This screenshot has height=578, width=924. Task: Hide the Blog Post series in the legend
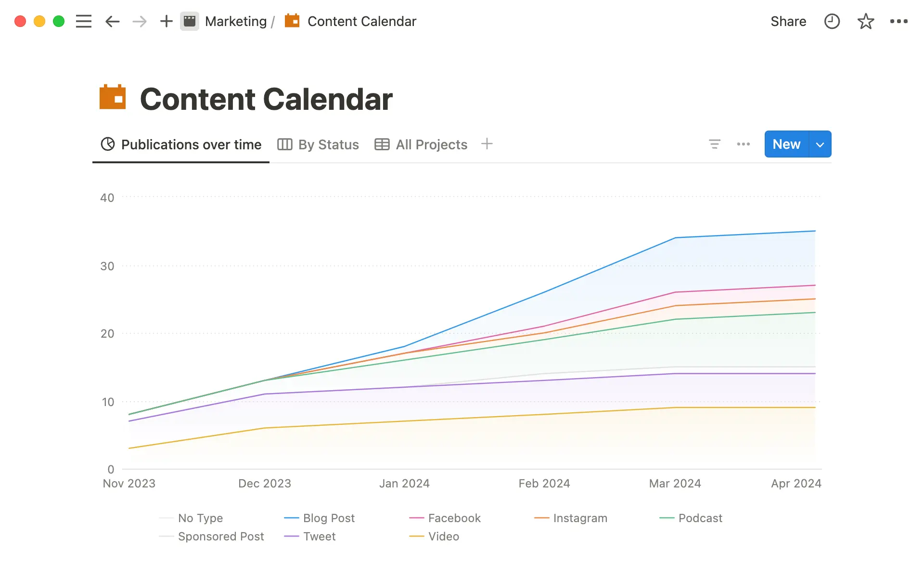coord(329,518)
